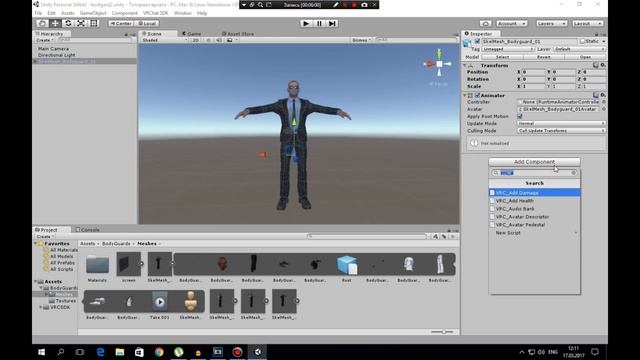
Task: Pause the editor playback
Action: 319,23
